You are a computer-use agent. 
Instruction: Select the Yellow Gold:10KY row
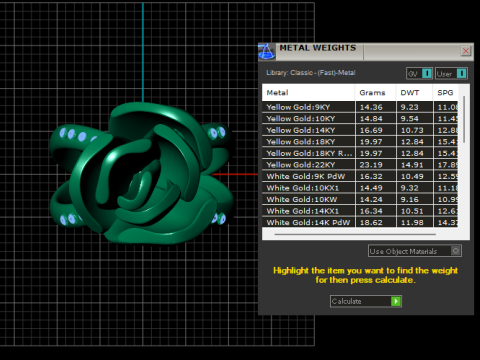pos(360,119)
